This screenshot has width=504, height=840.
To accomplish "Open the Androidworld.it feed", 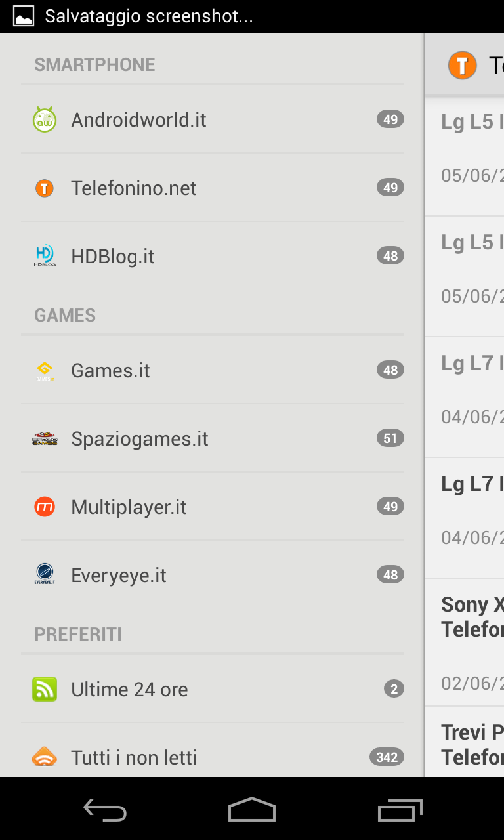I will click(213, 119).
